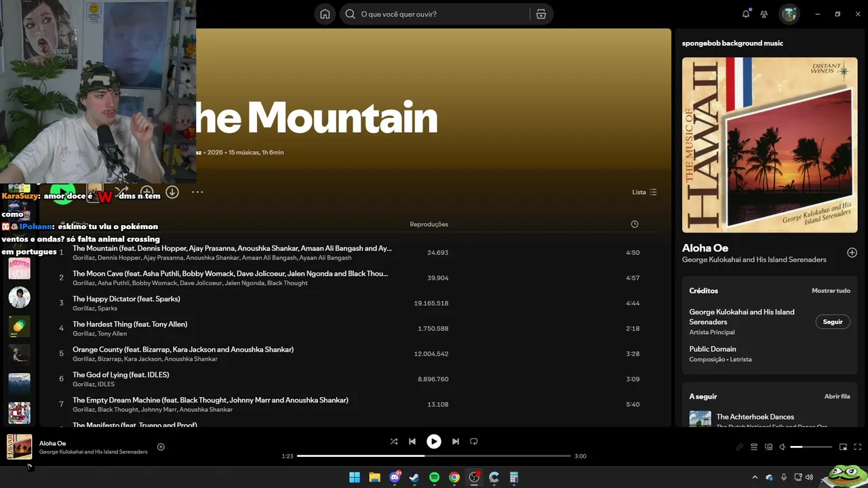Open 'The Achterhoek Dances' next track
Image resolution: width=868 pixels, height=488 pixels.
coord(755,417)
